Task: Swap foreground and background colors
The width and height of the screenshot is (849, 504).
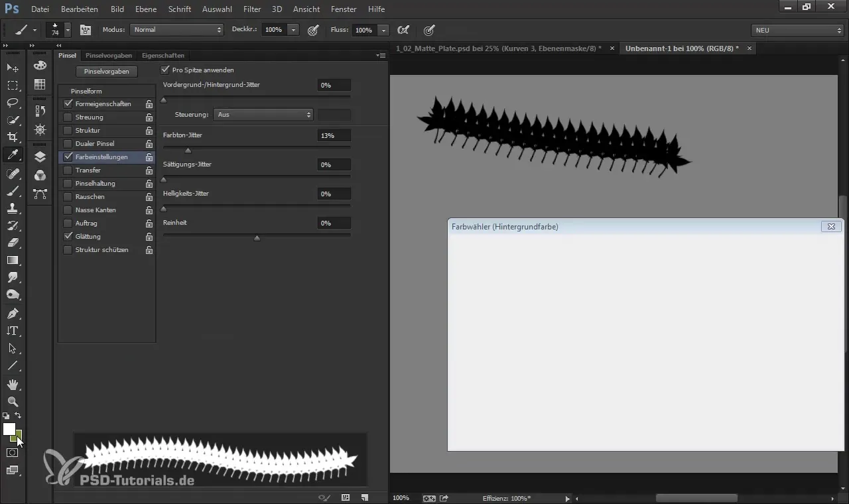Action: point(19,416)
